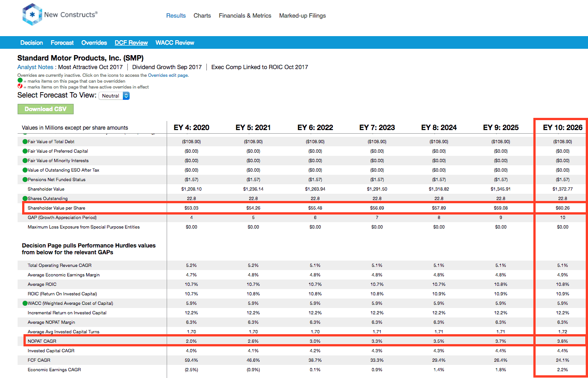Screen dimensions: 588x378
Task: Click the EY 9: 2025 column header
Action: [x=501, y=128]
